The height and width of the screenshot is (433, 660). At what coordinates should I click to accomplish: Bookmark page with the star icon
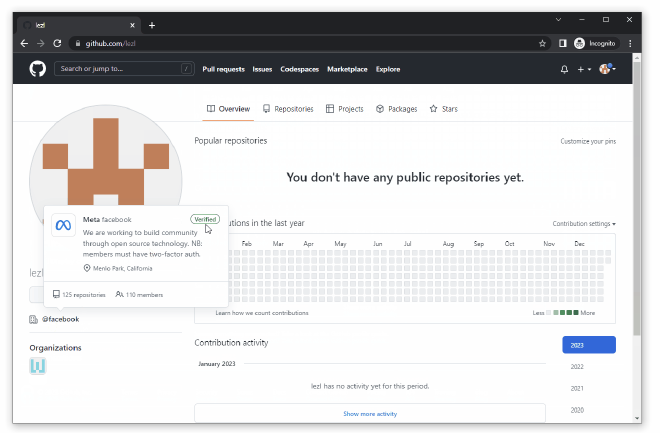pyautogui.click(x=542, y=43)
